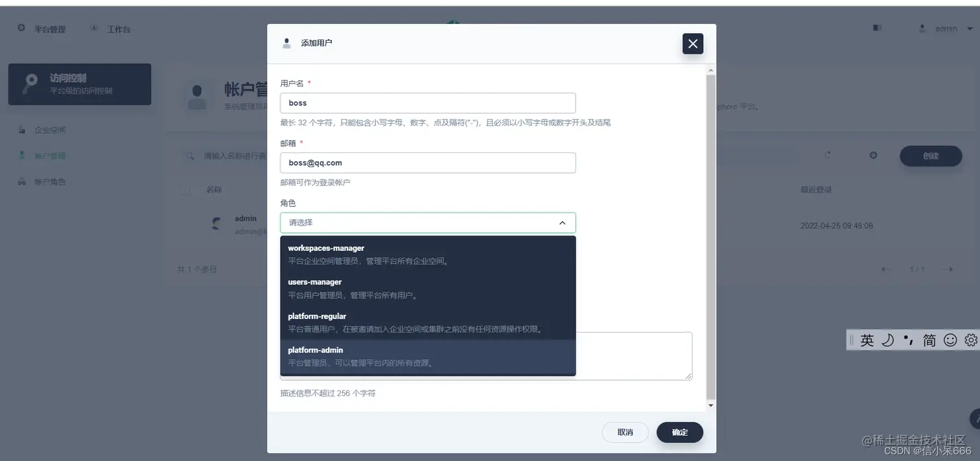The height and width of the screenshot is (461, 980).
Task: Click the punctuation icon in IME bar
Action: pyautogui.click(x=908, y=340)
